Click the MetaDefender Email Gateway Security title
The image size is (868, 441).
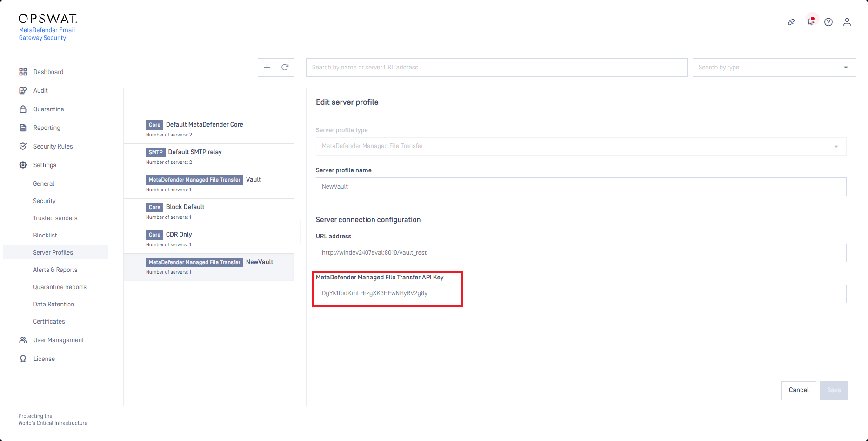point(47,34)
